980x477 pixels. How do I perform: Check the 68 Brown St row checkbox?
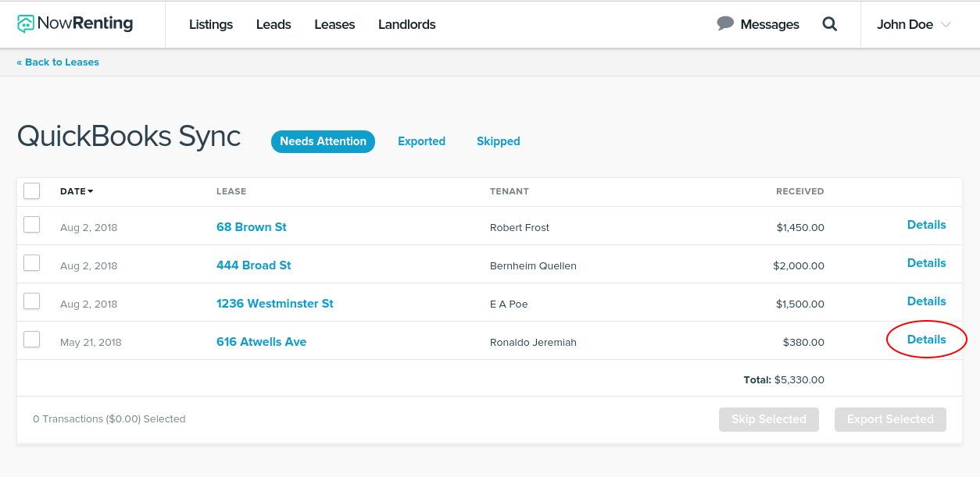[x=31, y=225]
